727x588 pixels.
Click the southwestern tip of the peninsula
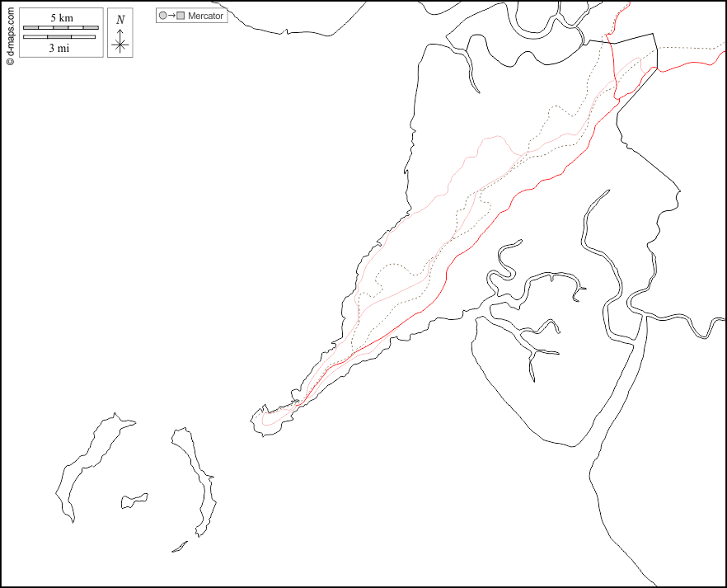[257, 421]
